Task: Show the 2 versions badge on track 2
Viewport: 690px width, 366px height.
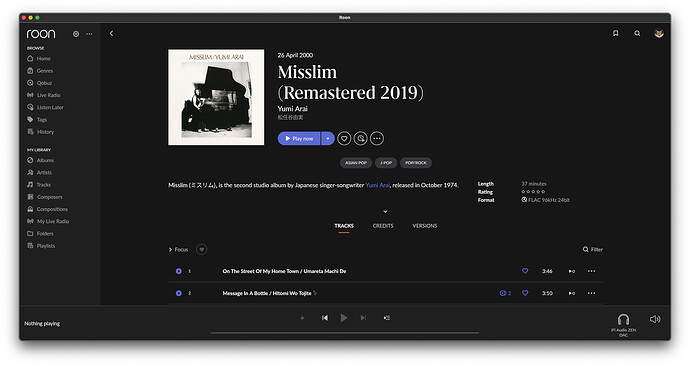Action: click(x=505, y=293)
